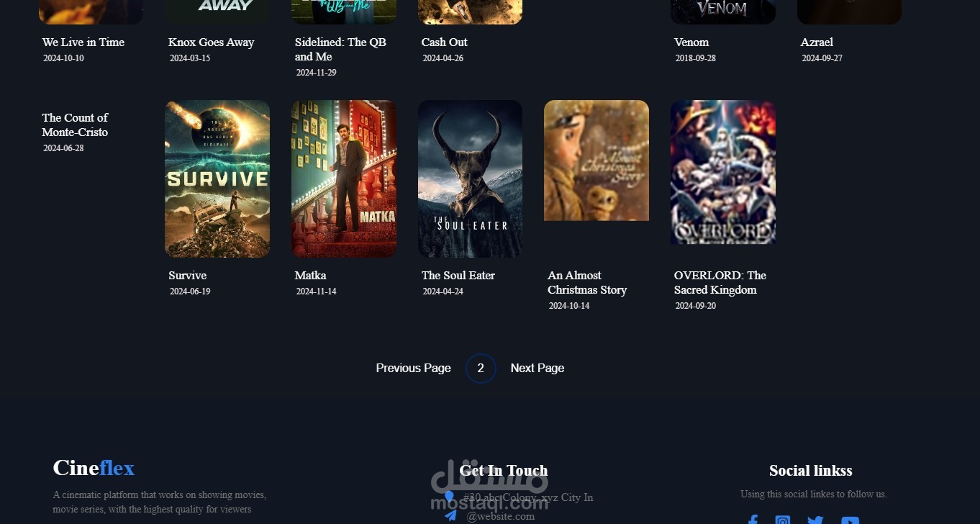Click the current page number 2 circle
Image resolution: width=980 pixels, height=524 pixels.
point(481,369)
